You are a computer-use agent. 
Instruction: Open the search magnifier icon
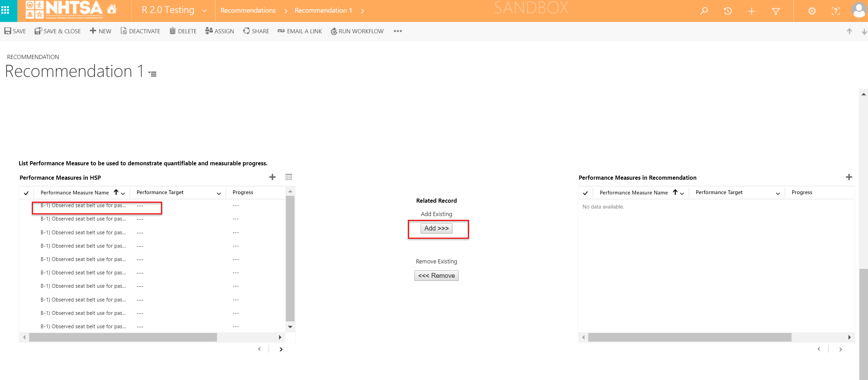click(x=704, y=11)
